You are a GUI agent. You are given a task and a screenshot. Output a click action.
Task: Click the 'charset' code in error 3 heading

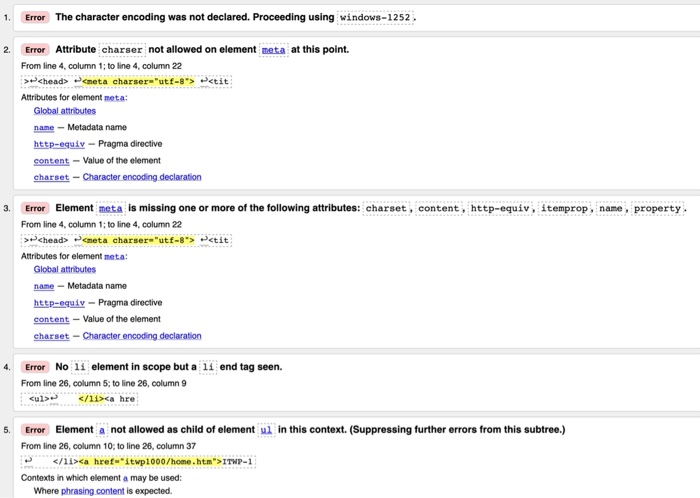(386, 208)
